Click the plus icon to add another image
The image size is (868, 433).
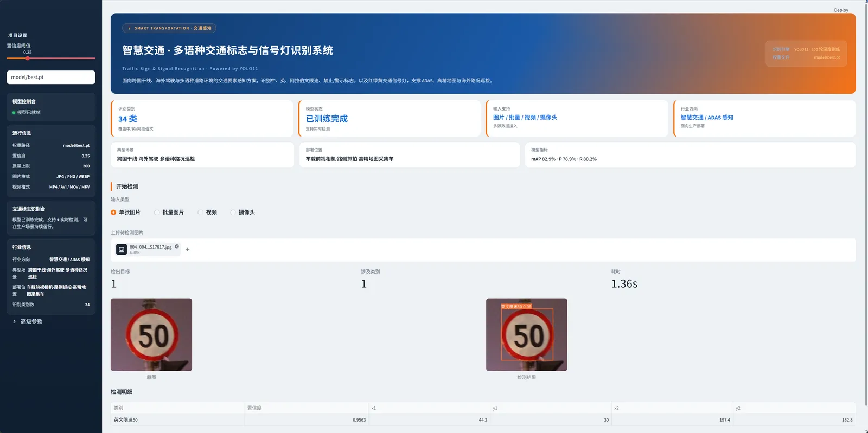pos(188,250)
